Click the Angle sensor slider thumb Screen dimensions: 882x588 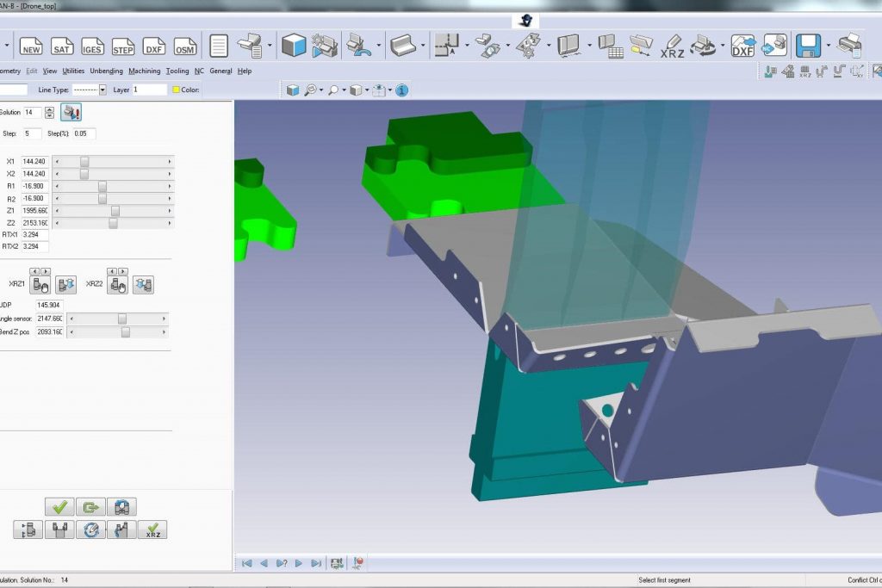(x=122, y=319)
